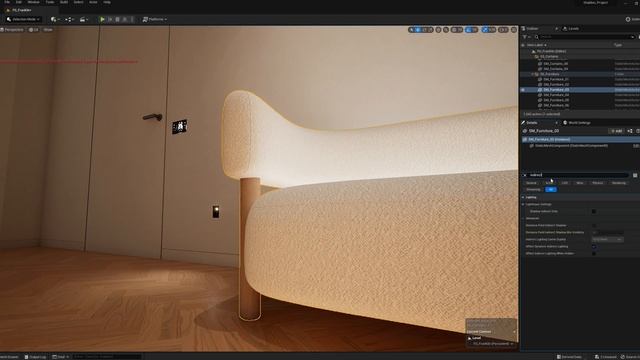Image resolution: width=640 pixels, height=360 pixels.
Task: Toggle visibility eye of SM_Furniture_03 row
Action: pyautogui.click(x=523, y=90)
